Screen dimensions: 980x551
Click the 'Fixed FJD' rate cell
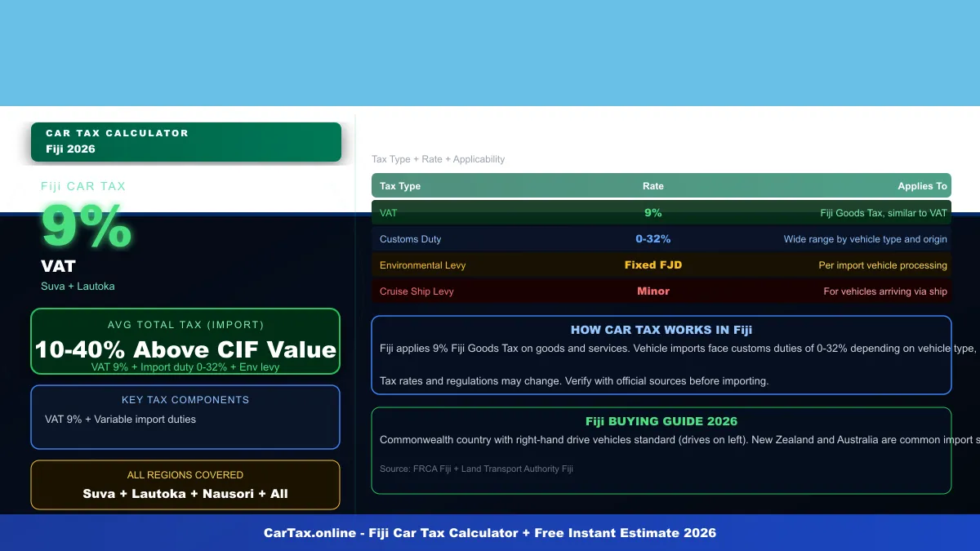click(x=653, y=265)
